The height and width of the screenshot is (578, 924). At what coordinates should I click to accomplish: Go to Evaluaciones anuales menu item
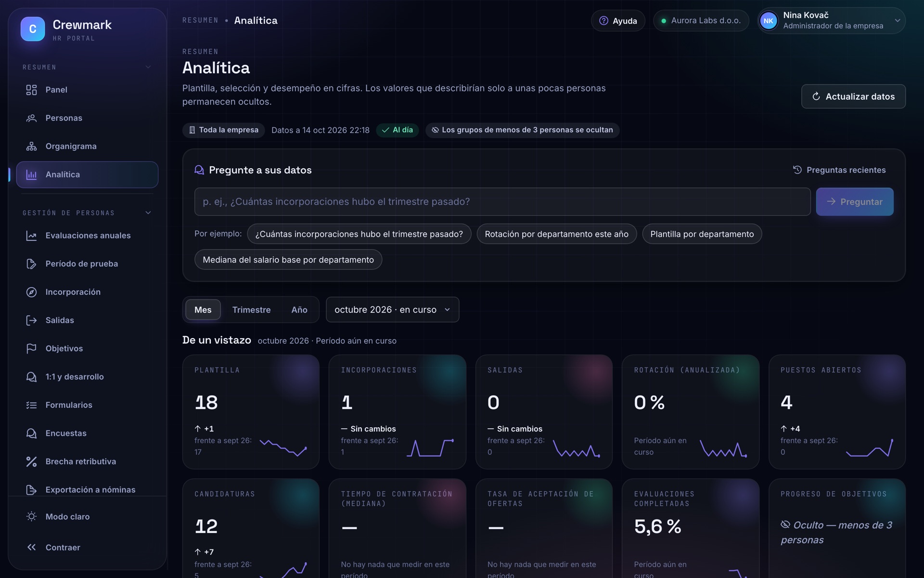tap(87, 236)
